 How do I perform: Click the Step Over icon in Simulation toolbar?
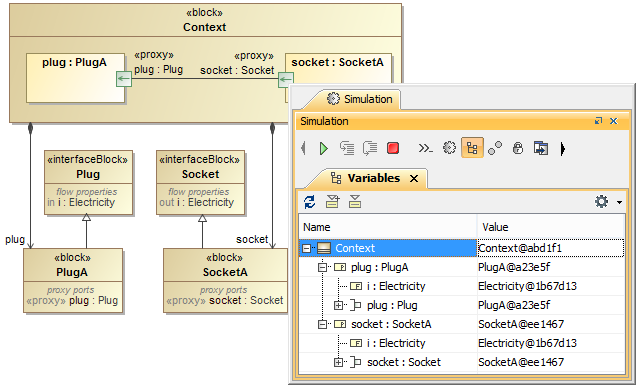point(370,148)
